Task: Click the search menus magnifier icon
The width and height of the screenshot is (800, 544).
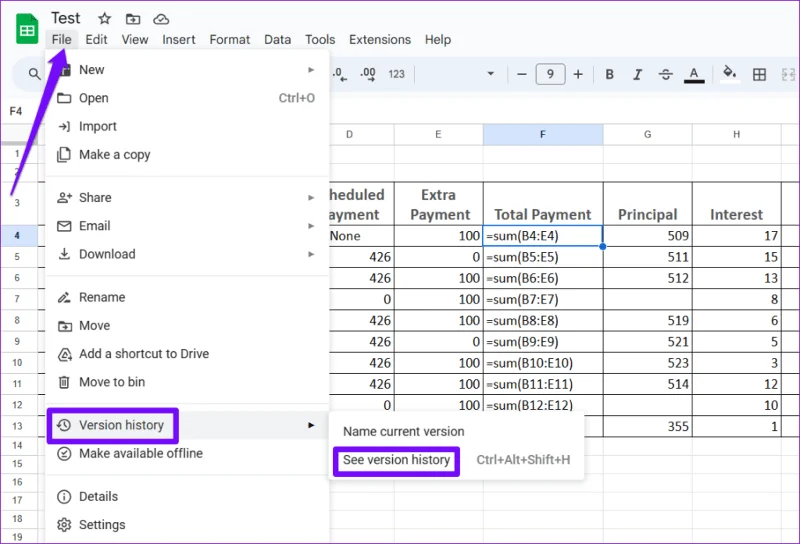Action: click(x=34, y=74)
